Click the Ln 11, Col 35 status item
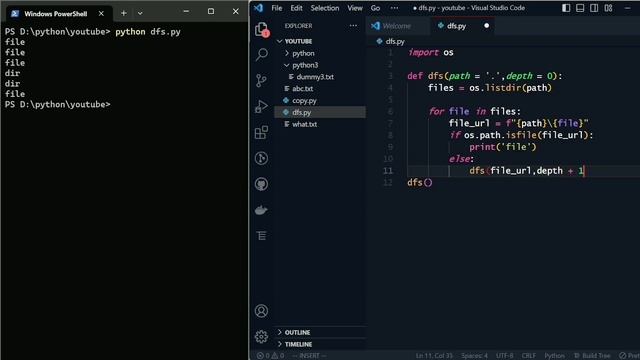Image resolution: width=640 pixels, height=360 pixels. 434,356
